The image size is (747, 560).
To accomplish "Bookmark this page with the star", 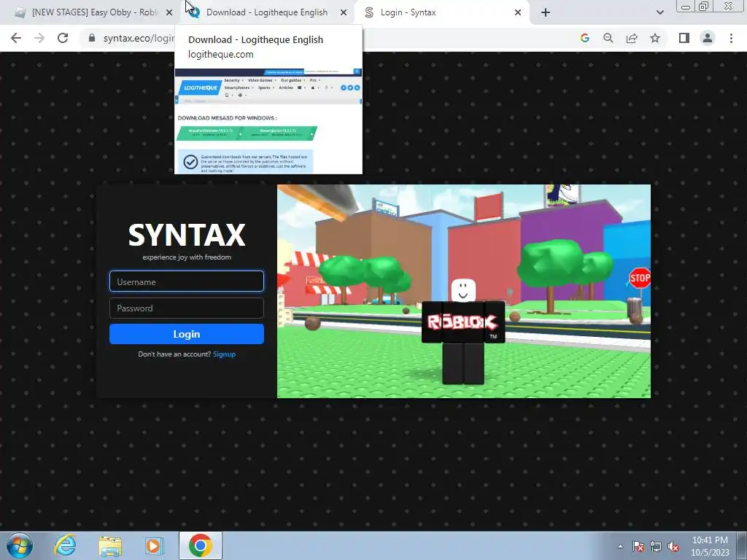I will click(655, 38).
